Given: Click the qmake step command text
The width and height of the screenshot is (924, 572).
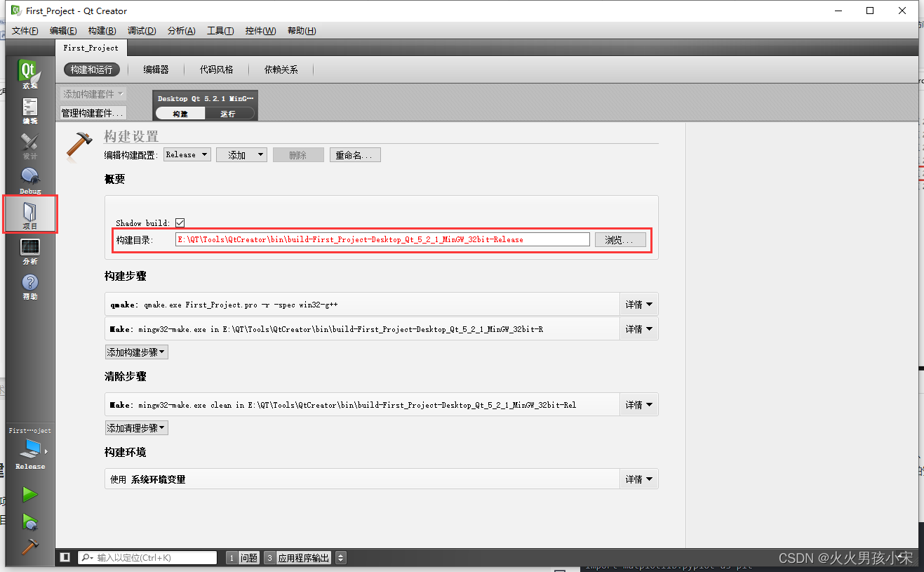Looking at the screenshot, I should (x=242, y=305).
